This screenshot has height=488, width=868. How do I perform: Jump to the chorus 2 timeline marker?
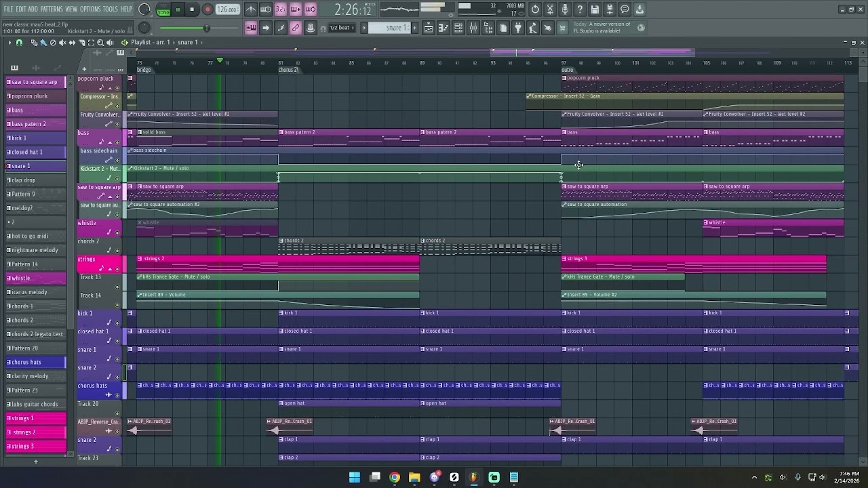point(288,70)
